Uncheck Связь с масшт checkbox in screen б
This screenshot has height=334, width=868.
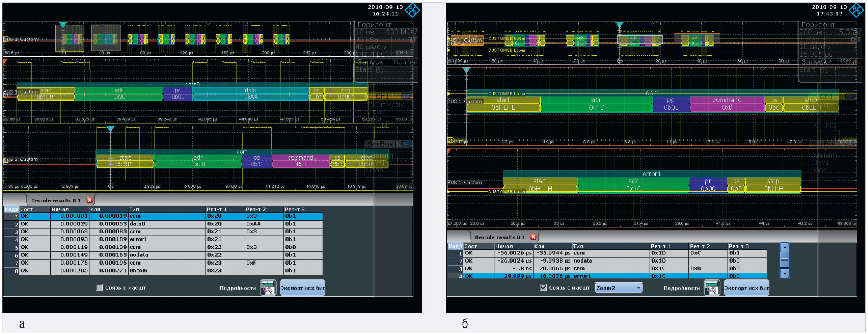pyautogui.click(x=543, y=287)
